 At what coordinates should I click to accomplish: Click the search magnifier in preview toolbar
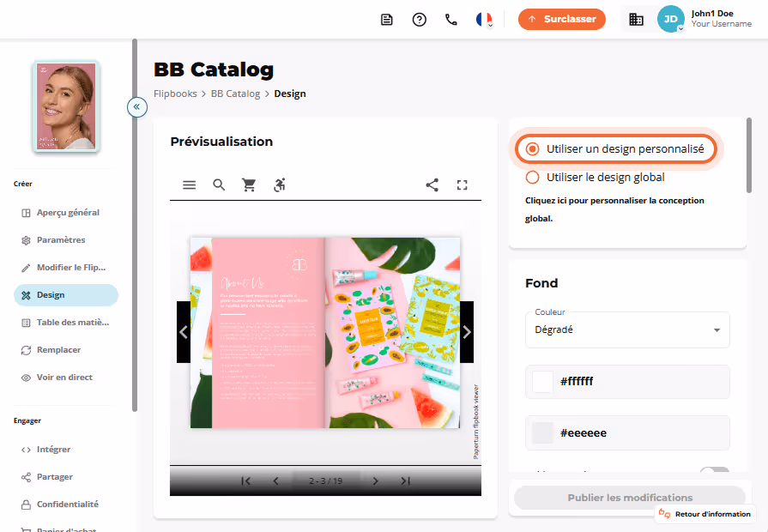219,184
